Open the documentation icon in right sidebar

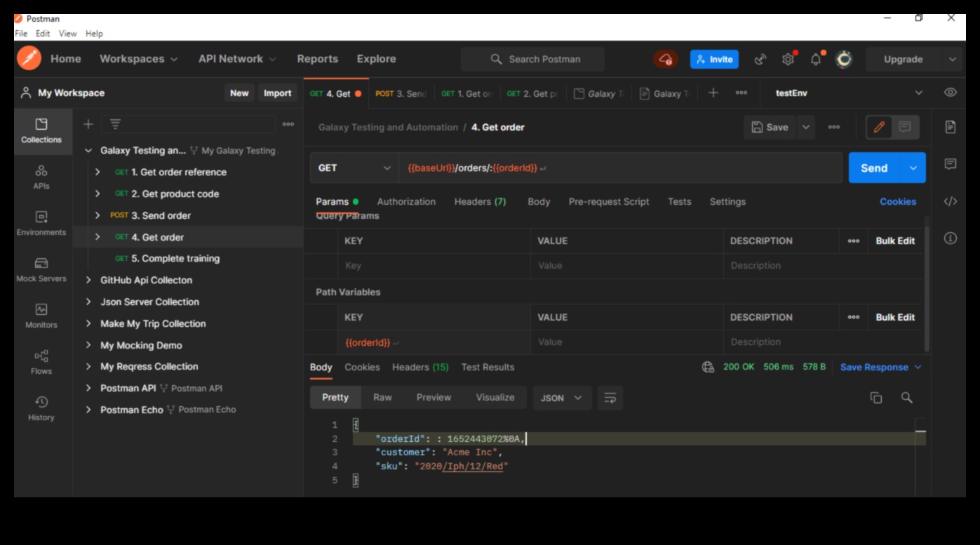coord(951,127)
